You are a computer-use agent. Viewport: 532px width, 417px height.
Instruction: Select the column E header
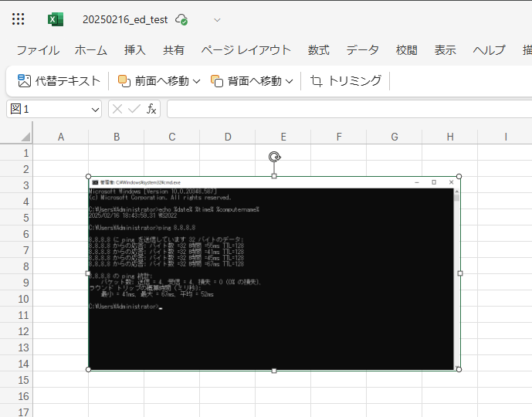[x=283, y=137]
